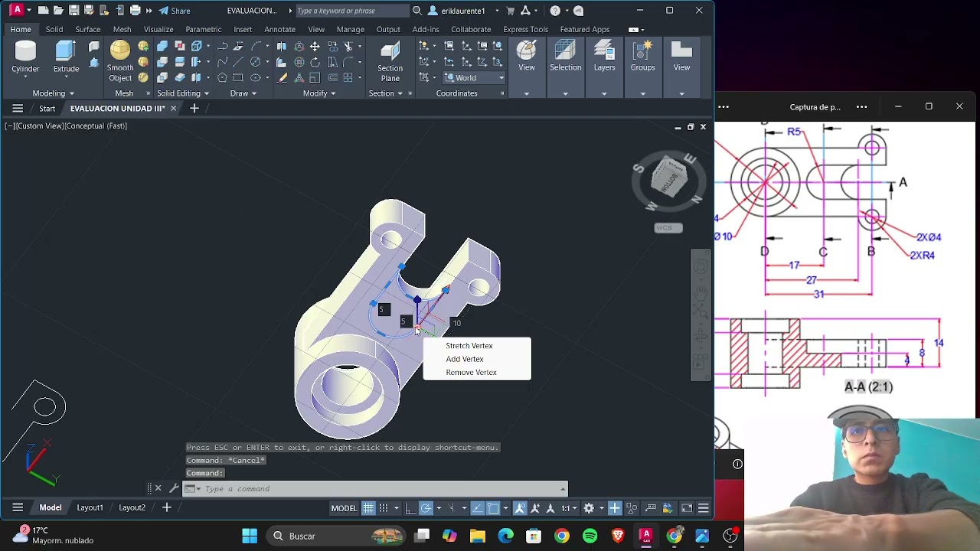
Task: Choose Remove Vertex from context menu
Action: (x=471, y=373)
